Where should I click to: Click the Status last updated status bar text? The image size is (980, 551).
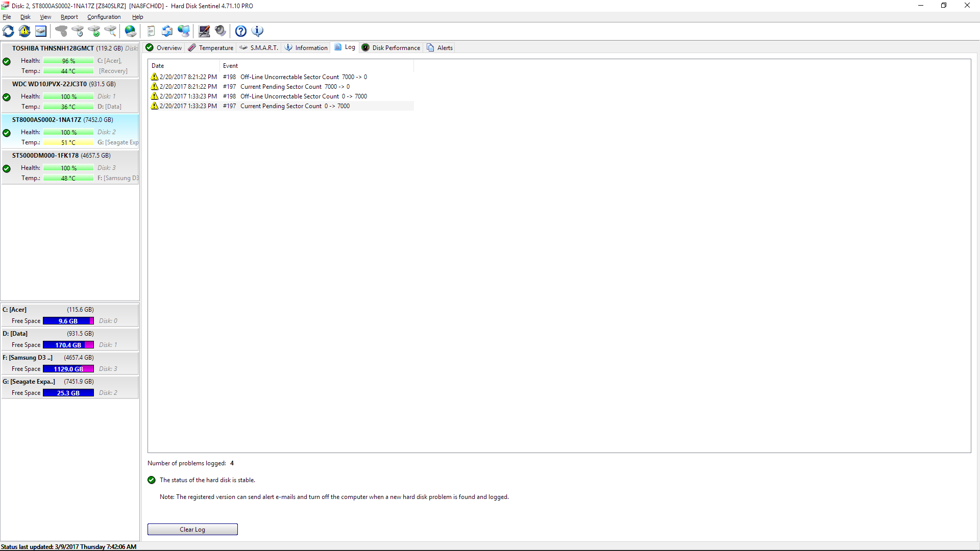69,547
